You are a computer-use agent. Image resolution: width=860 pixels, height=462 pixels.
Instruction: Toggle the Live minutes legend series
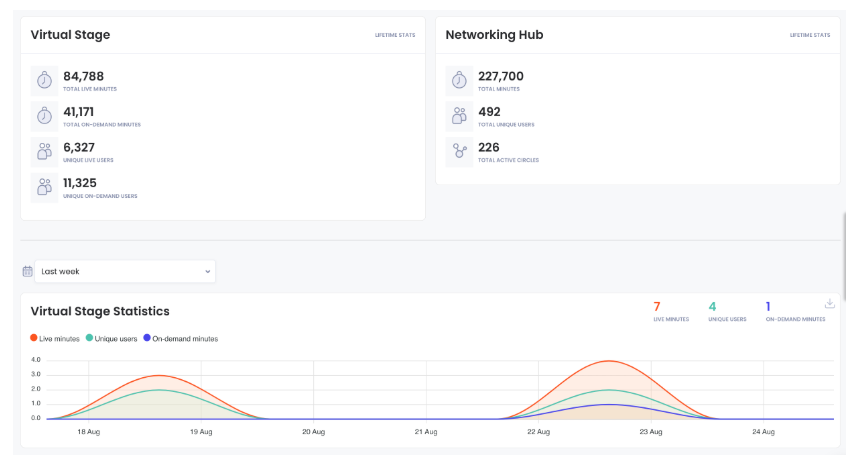[x=55, y=339]
